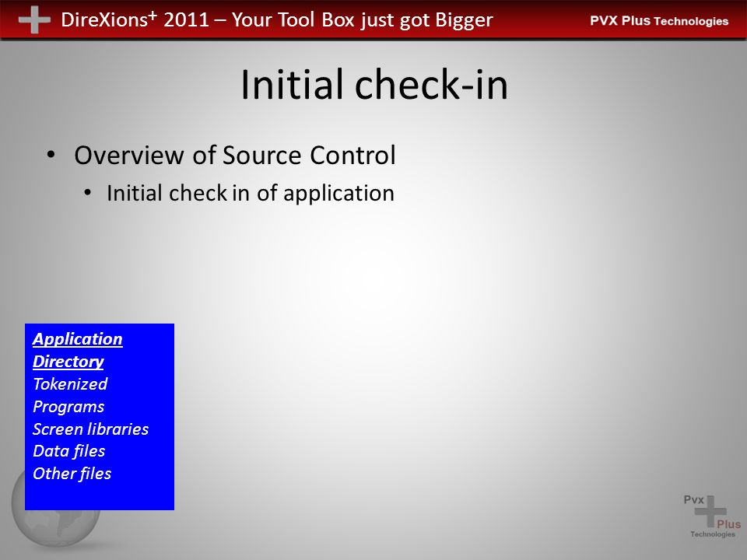Click the "Data files" entry
Image resolution: width=747 pixels, height=560 pixels.
point(68,451)
